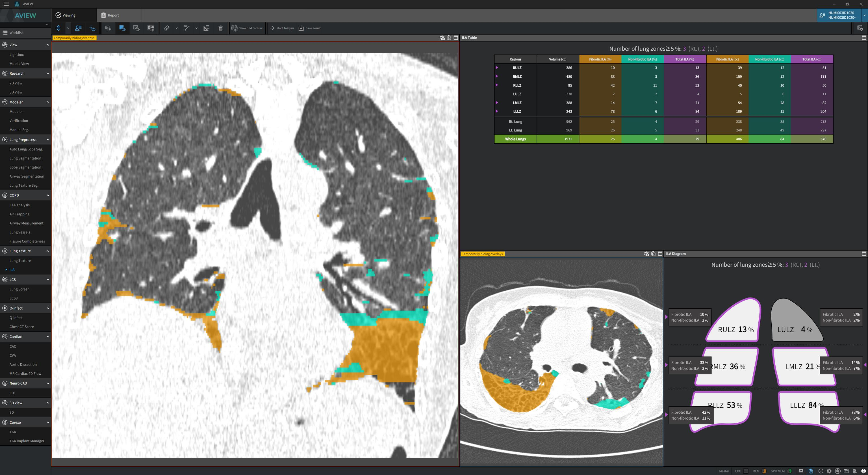Expand the RLLZ row in ILA Table
The image size is (868, 475).
pyautogui.click(x=497, y=85)
